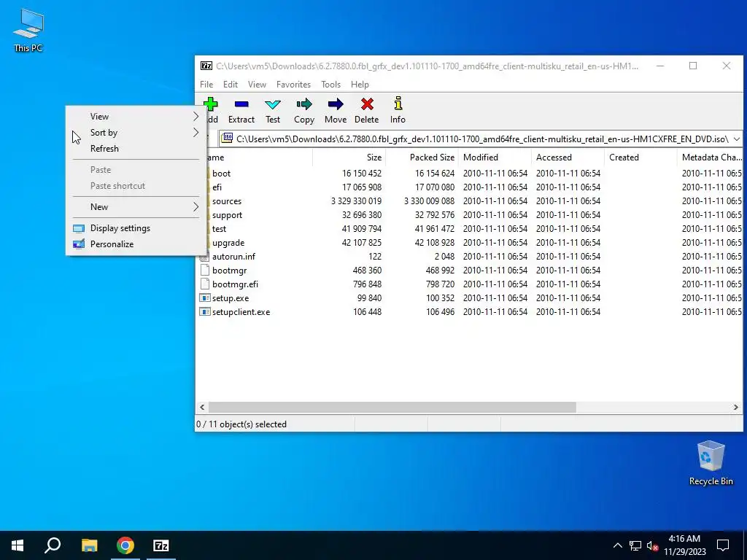Screen dimensions: 747x560
Task: Click the 7-Zip taskbar icon
Action: [x=161, y=545]
